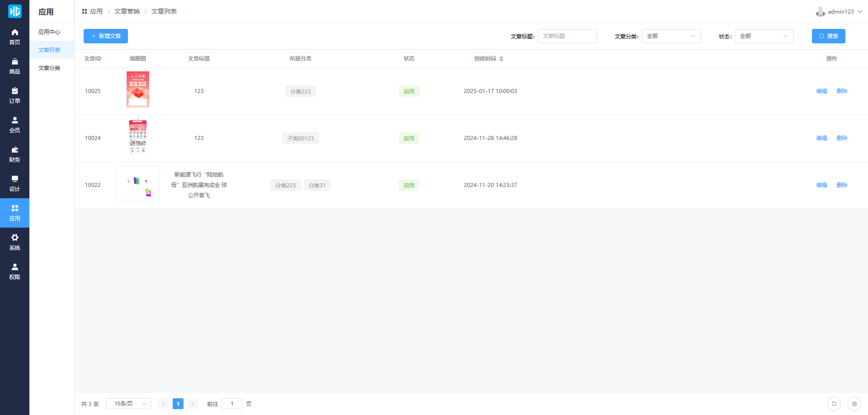Open the 会员 members sidebar icon
This screenshot has width=868, height=415.
(x=14, y=125)
